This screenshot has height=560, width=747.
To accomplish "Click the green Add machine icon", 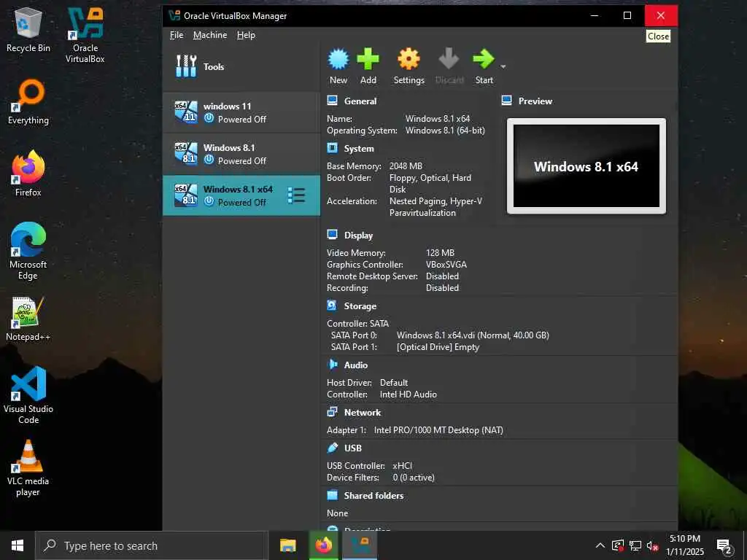I will pos(368,59).
